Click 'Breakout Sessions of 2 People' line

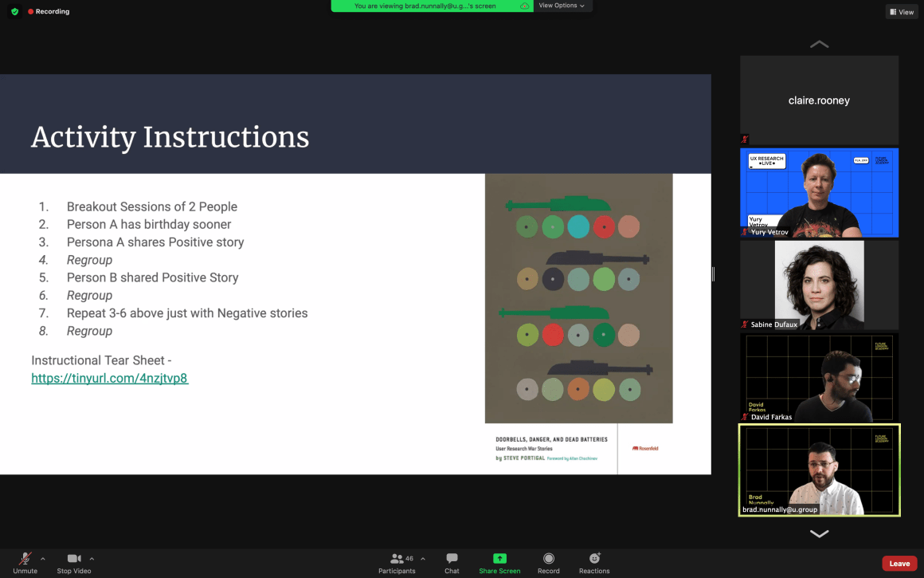click(152, 206)
